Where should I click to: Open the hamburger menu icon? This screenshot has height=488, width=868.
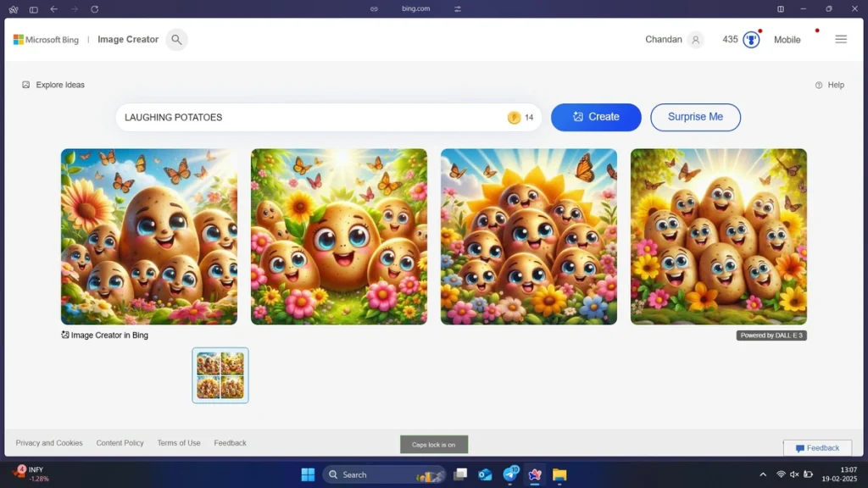pyautogui.click(x=841, y=40)
